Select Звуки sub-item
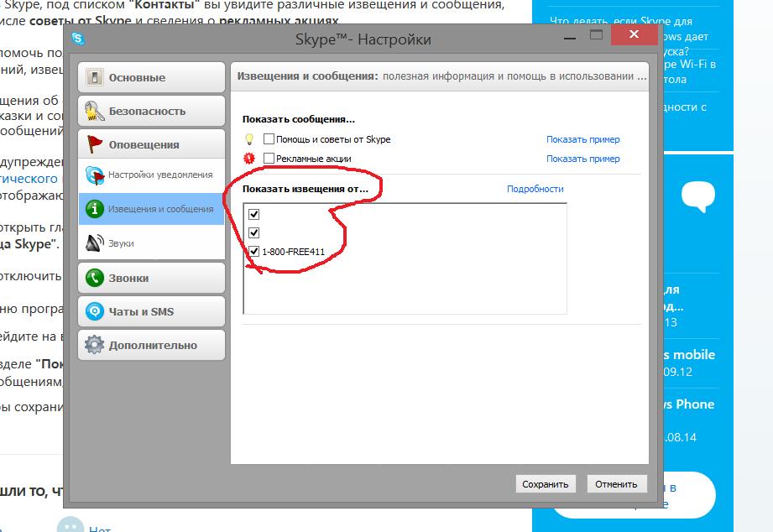Screen dimensions: 773x532 coord(151,243)
